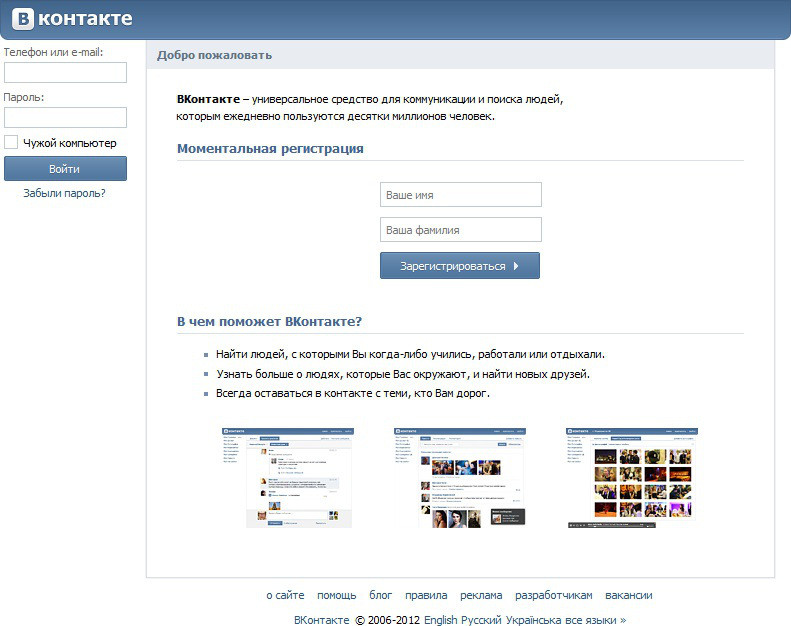Go to the "помощь" footer link

point(336,595)
